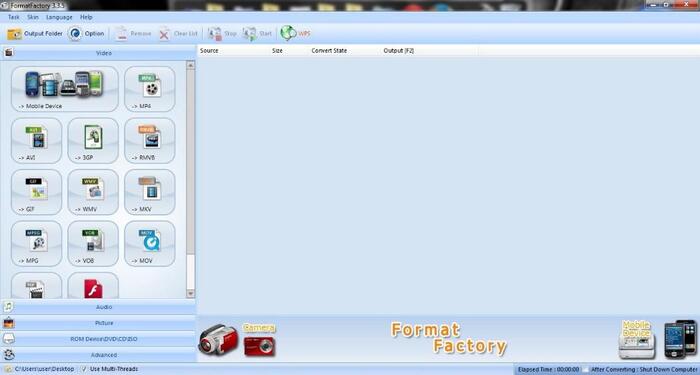This screenshot has width=700, height=375.
Task: Select the MP4 video conversion icon
Action: tap(150, 89)
